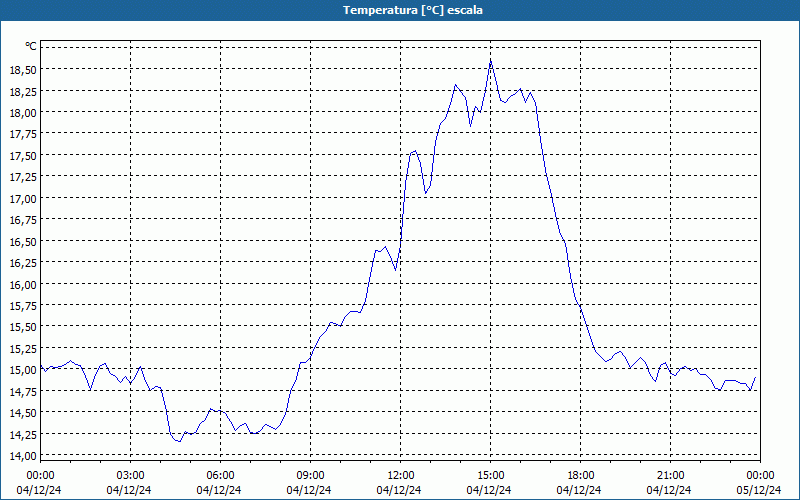
Task: Select the 18,50 y-axis value
Action: [x=23, y=69]
